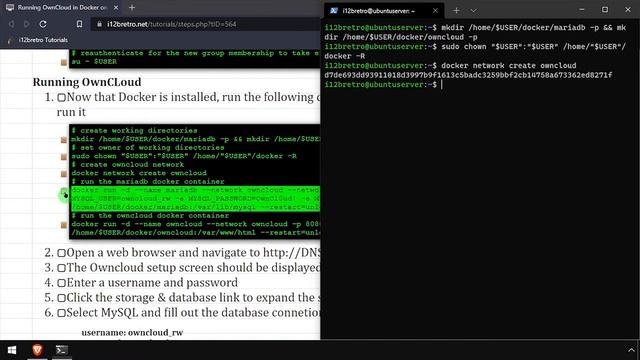Reload the browser page
This screenshot has width=640, height=360.
(43, 24)
